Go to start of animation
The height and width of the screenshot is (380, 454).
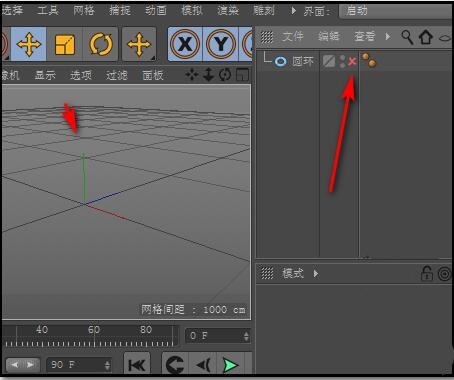click(x=137, y=365)
